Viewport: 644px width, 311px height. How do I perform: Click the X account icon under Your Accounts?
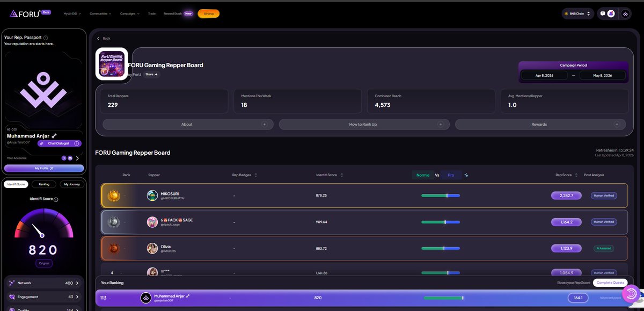point(64,158)
